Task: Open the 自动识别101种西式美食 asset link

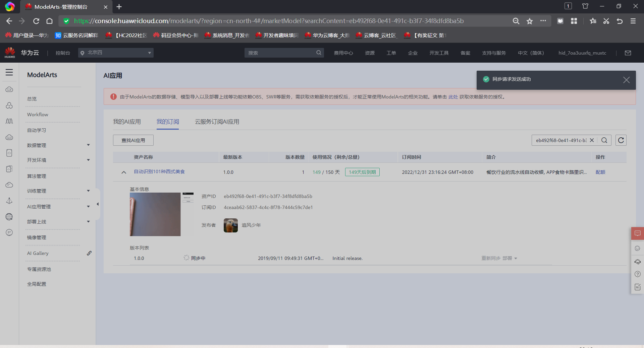Action: coord(159,171)
